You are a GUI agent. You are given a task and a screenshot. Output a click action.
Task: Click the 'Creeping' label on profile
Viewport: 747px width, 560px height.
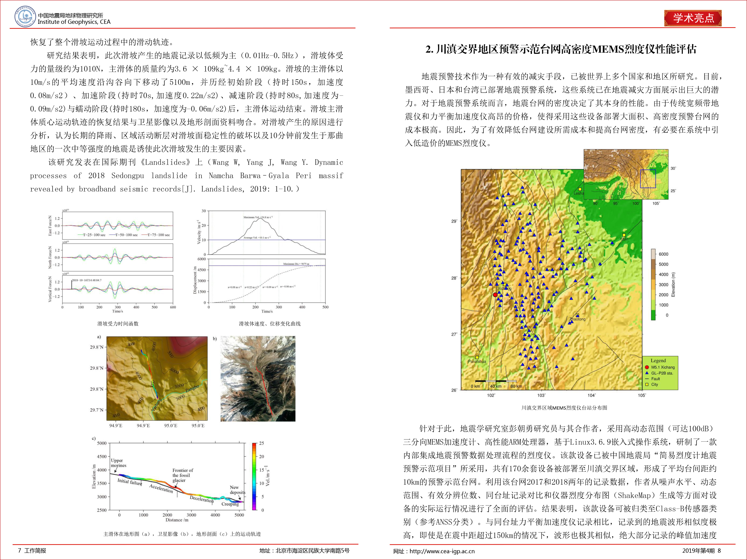pos(230,504)
